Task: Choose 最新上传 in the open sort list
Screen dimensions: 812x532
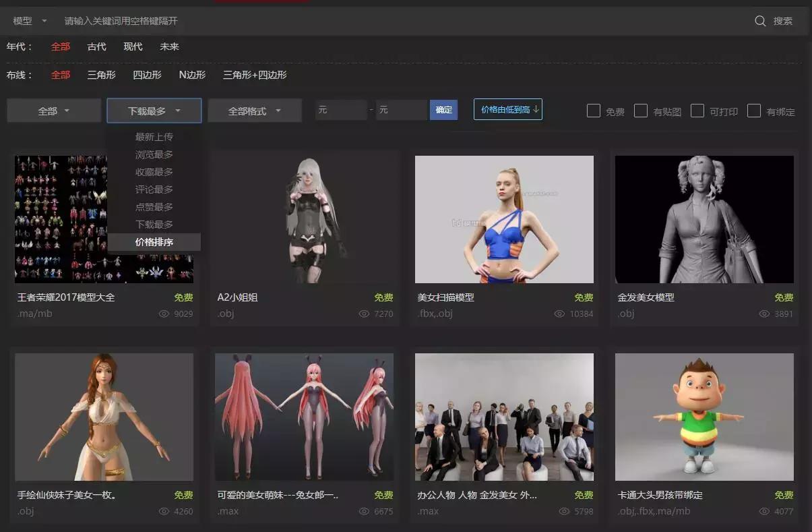Action: 154,136
